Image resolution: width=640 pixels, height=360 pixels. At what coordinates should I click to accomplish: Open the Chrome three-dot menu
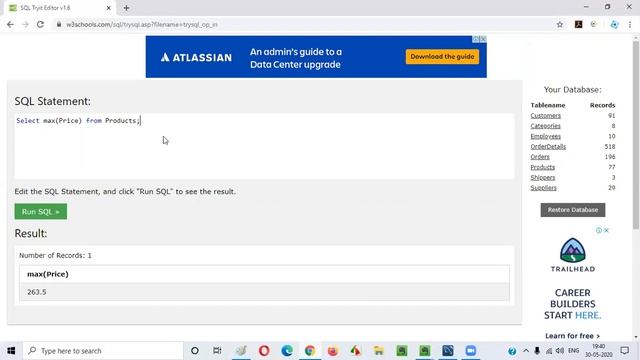pos(630,24)
